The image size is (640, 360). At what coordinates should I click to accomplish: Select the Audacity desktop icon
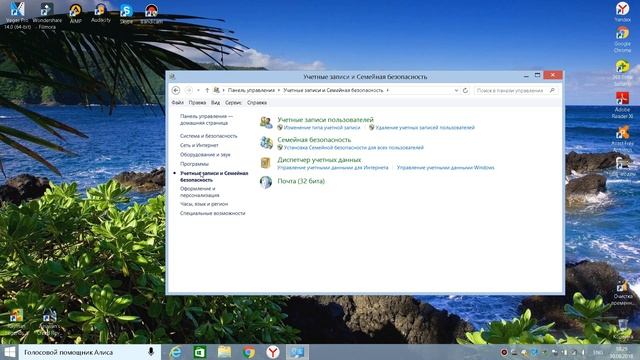click(x=100, y=13)
